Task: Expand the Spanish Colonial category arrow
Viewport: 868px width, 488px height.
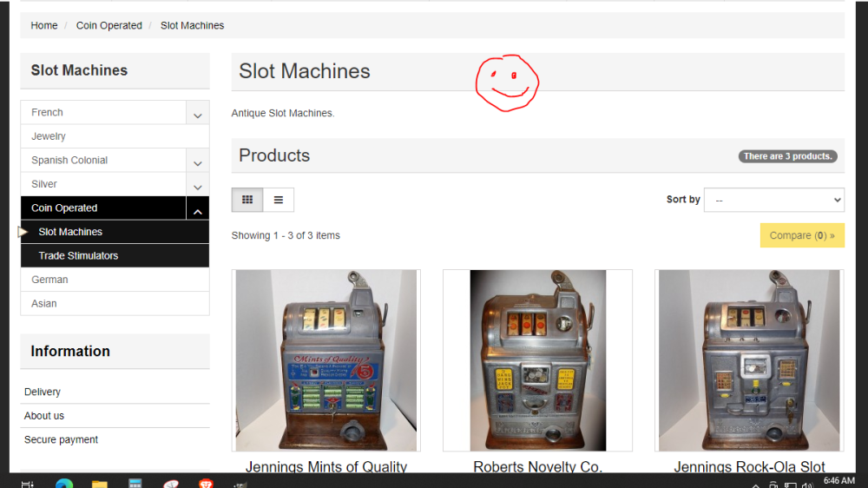Action: [197, 161]
